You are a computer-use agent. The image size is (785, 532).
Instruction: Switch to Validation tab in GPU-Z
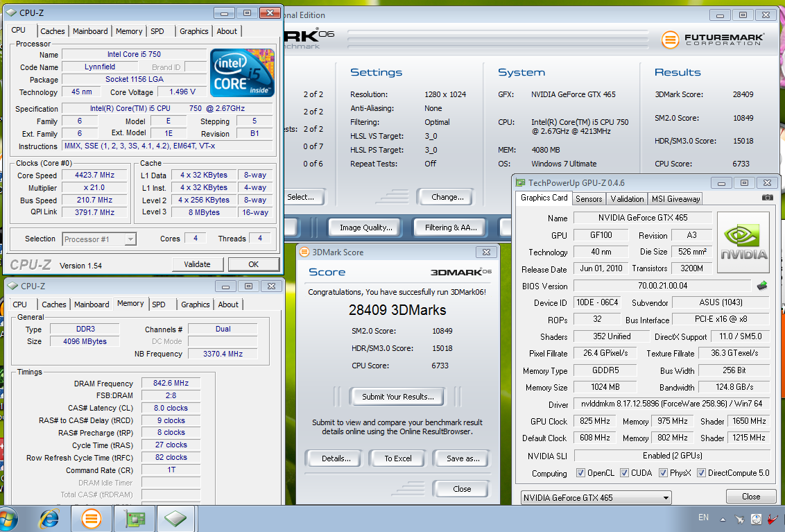pos(627,199)
